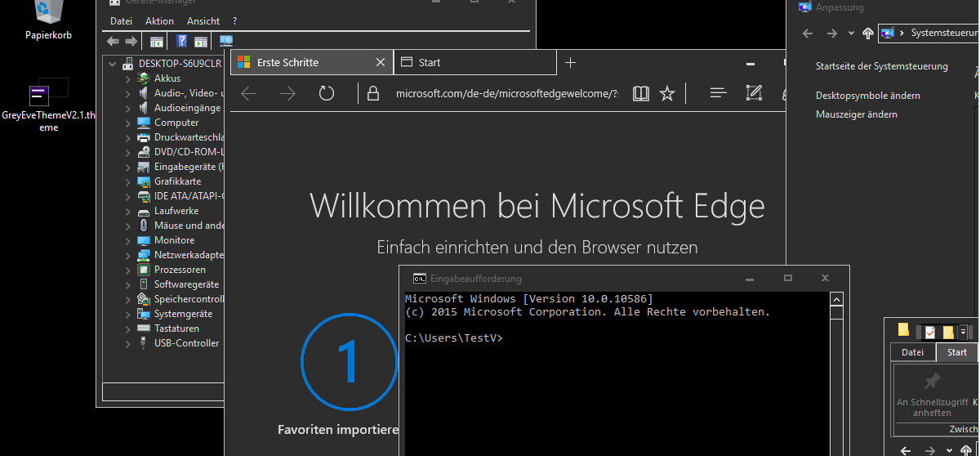Screen dimensions: 980x456
Task: Toggle console tree icon in Geräte-Manager toolbar
Action: tap(157, 41)
